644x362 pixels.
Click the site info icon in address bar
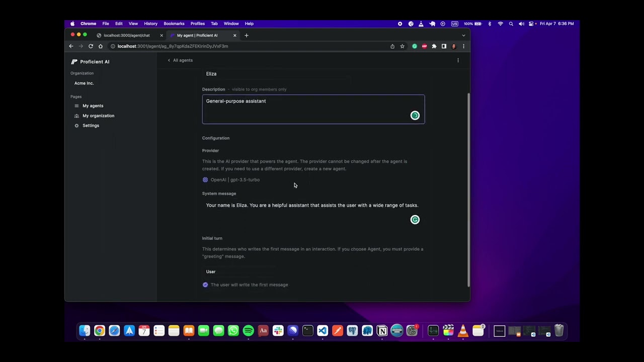[x=113, y=46]
